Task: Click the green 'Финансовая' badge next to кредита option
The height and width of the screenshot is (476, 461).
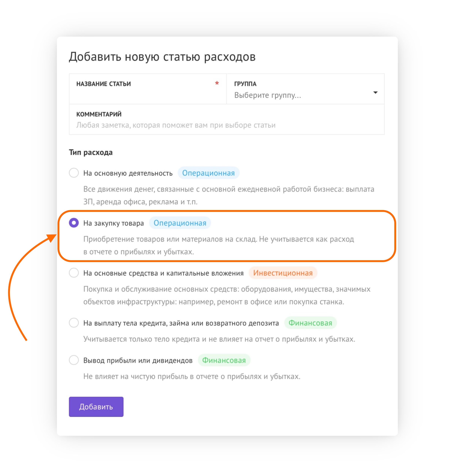Action: tap(310, 323)
